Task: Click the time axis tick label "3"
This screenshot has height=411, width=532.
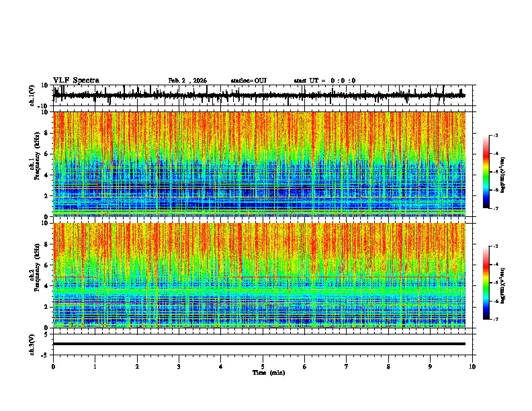Action: 179,367
